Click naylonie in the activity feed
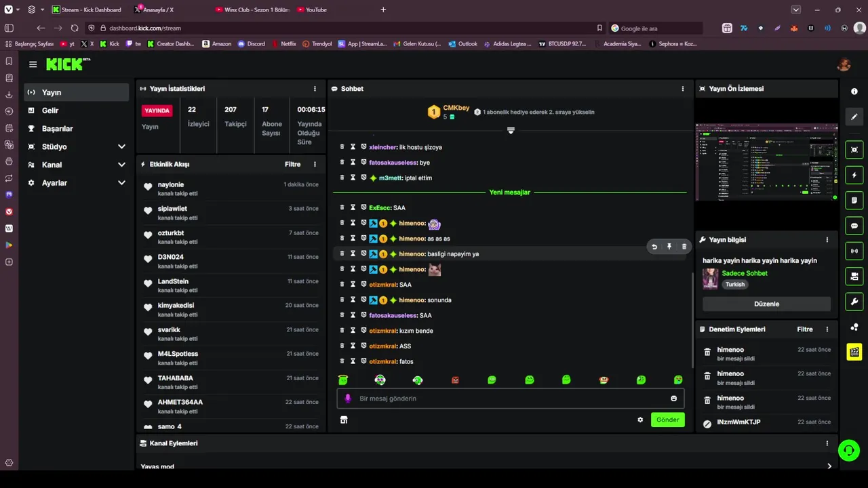Viewport: 868px width, 488px height. click(x=171, y=184)
